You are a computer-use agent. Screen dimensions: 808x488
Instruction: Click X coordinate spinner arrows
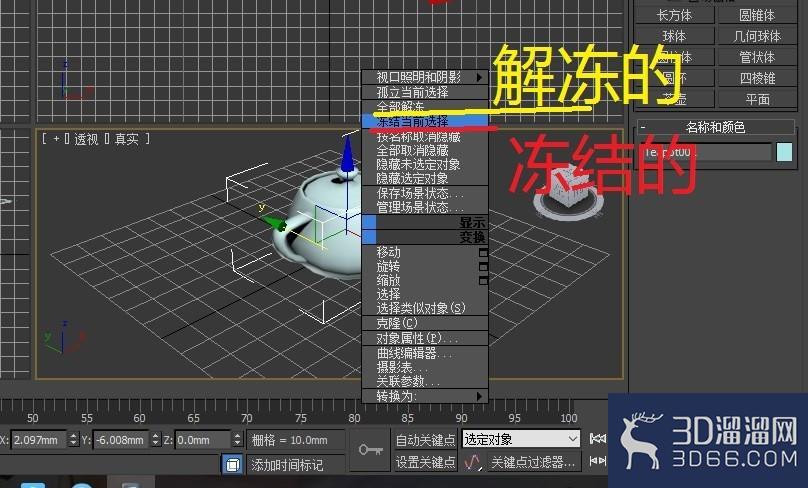[73, 439]
